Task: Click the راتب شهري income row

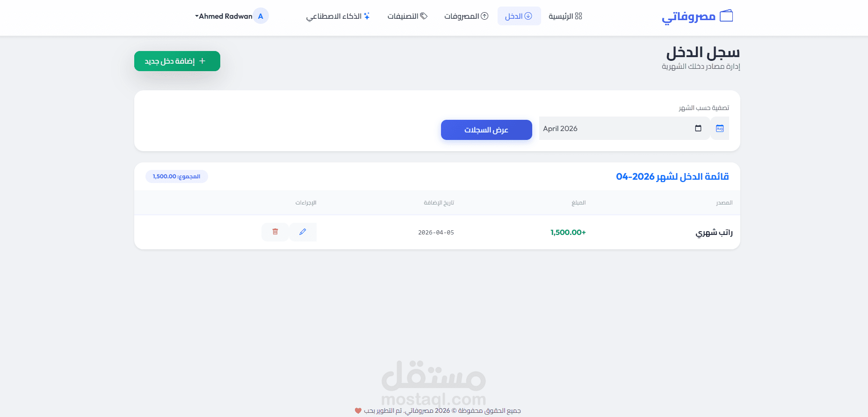Action: 437,232
